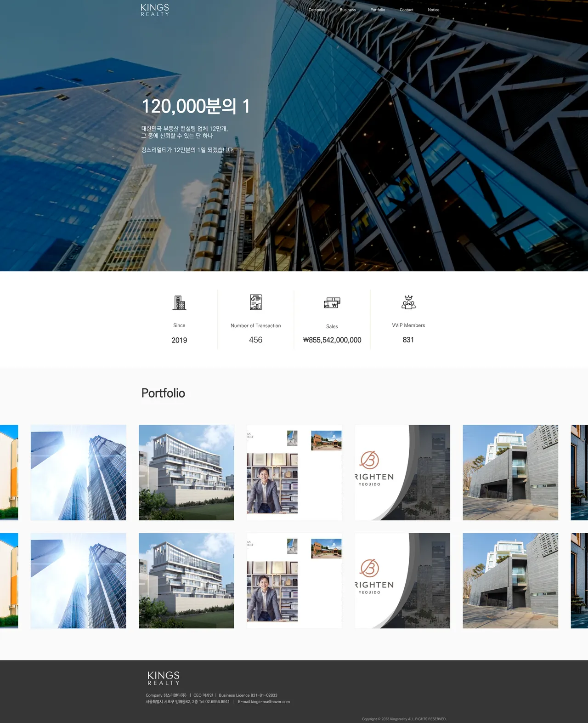Click the 'Sales' label

point(332,326)
